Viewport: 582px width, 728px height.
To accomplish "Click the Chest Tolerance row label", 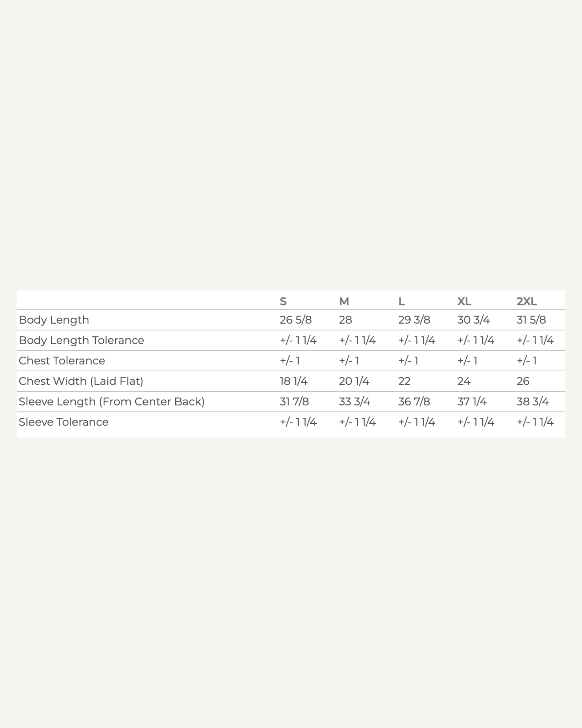I will [62, 361].
